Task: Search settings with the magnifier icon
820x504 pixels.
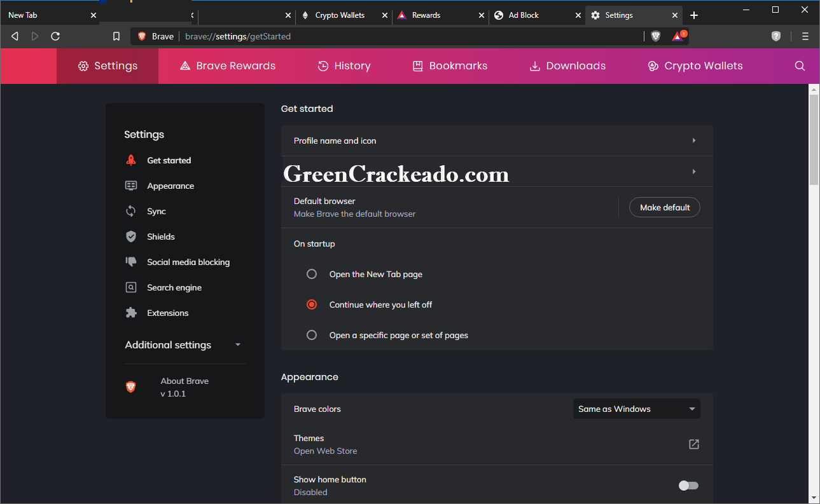Action: (800, 65)
